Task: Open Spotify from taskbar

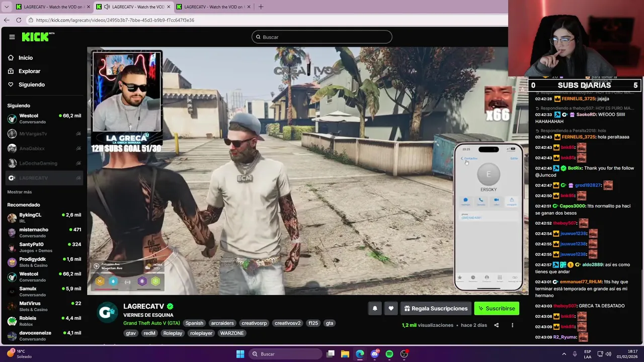Action: pos(389,354)
